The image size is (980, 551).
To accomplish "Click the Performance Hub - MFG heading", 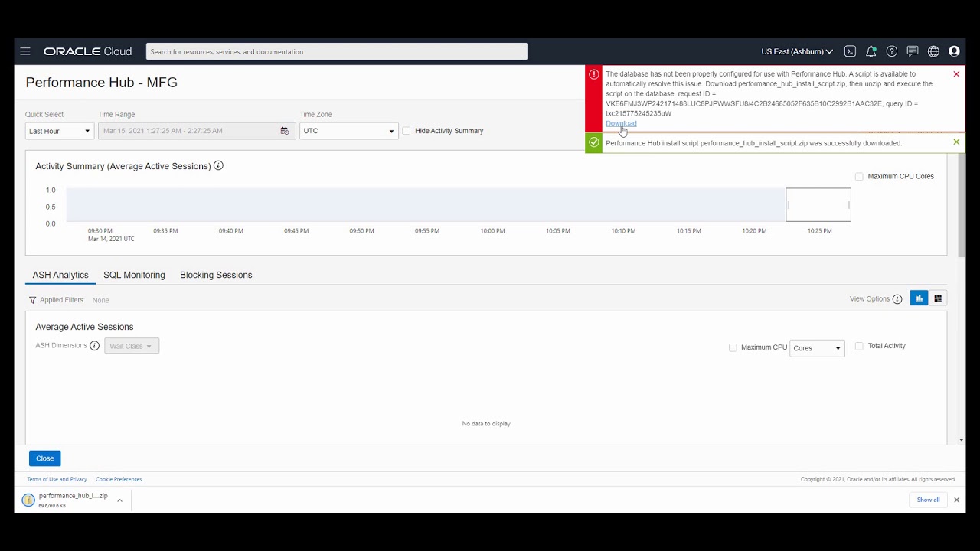I will pos(102,83).
